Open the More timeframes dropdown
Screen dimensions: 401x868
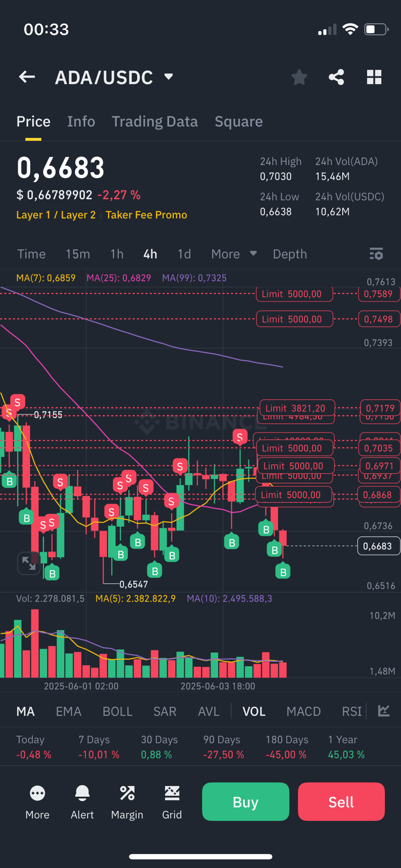coord(234,254)
